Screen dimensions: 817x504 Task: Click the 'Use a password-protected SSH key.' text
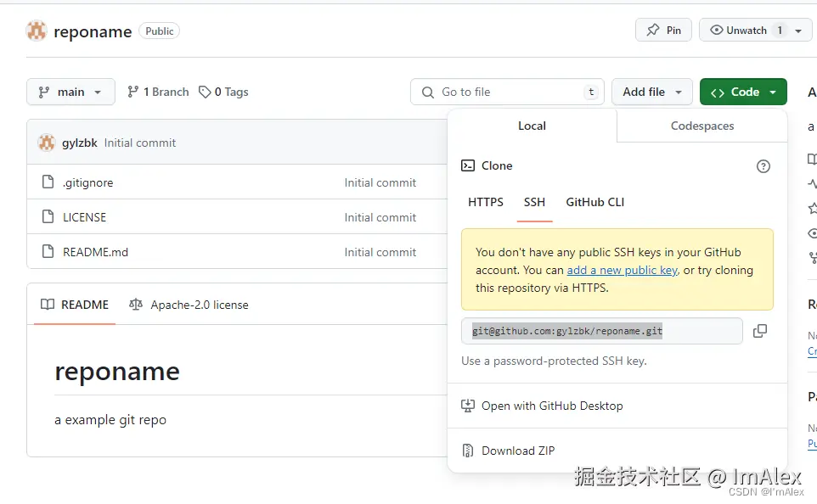(x=554, y=361)
